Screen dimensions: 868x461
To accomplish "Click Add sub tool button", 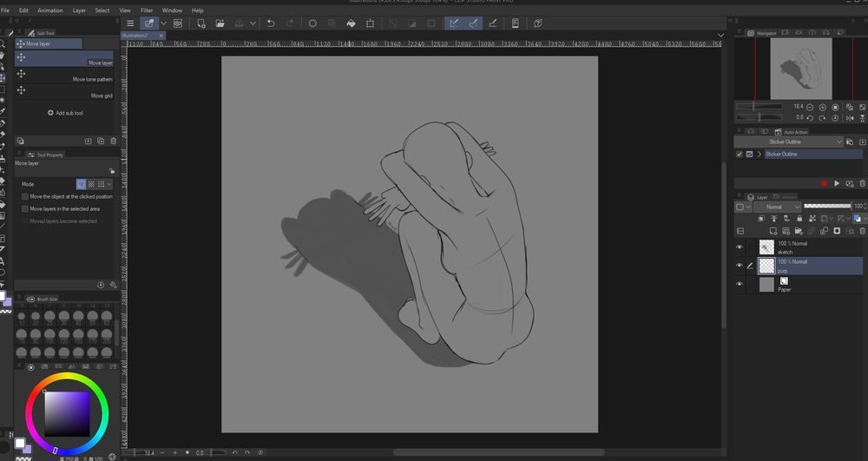I will click(x=65, y=113).
